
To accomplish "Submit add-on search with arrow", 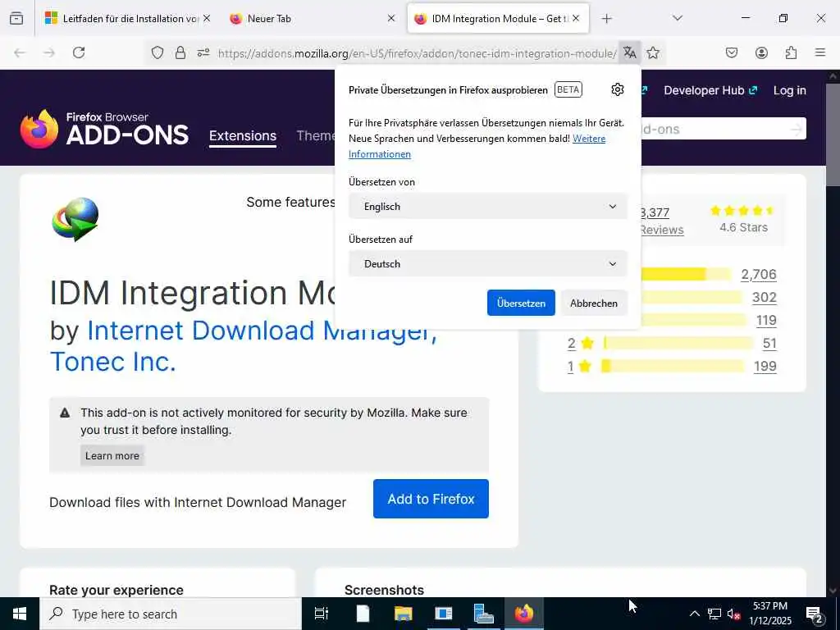I will 796,129.
